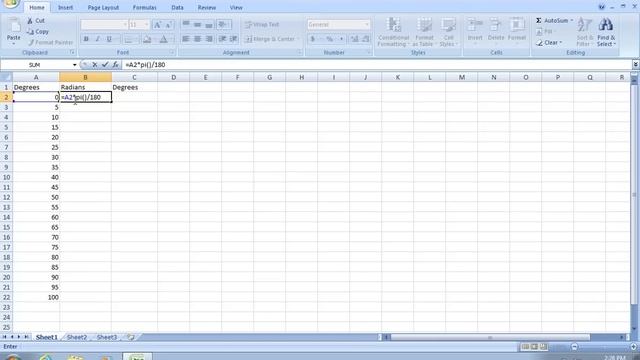Align text left in cell
The width and height of the screenshot is (640, 360).
pyautogui.click(x=186, y=39)
